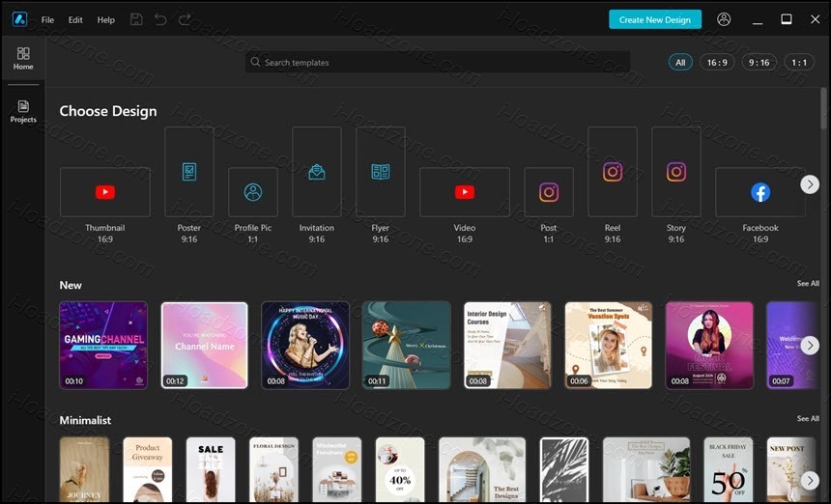
Task: Choose Facebook 16:9 design
Action: 760,192
